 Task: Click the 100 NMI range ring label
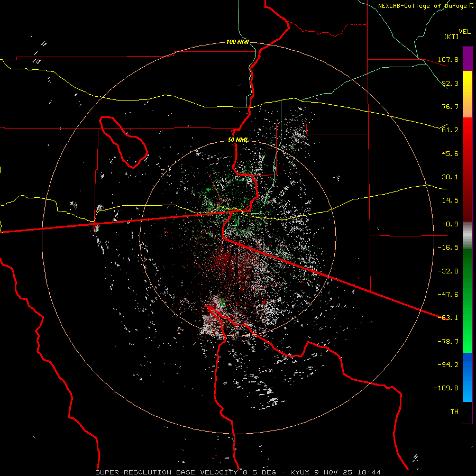(x=237, y=42)
